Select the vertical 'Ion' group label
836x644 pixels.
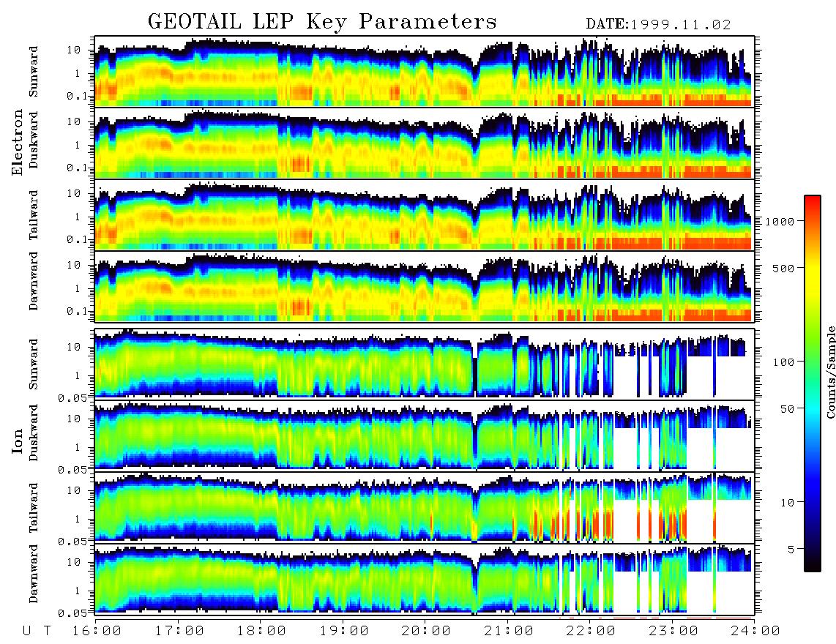click(18, 441)
